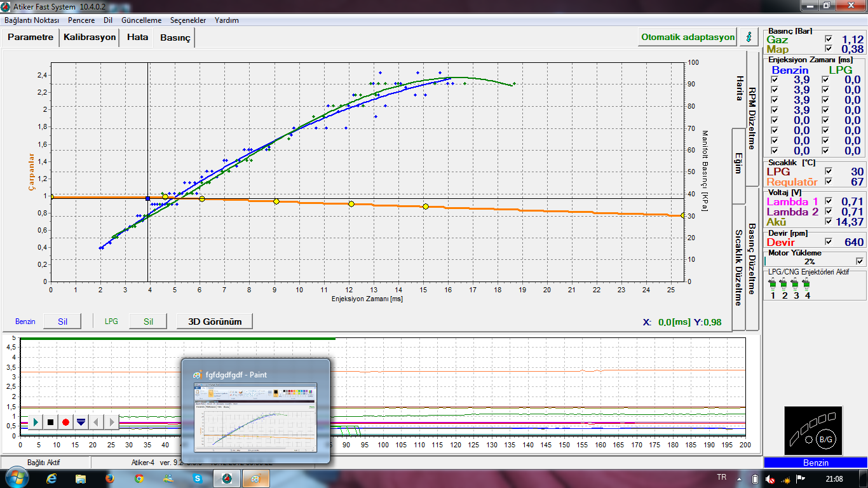This screenshot has height=488, width=868.
Task: Click the muted volume tray icon
Action: [770, 478]
